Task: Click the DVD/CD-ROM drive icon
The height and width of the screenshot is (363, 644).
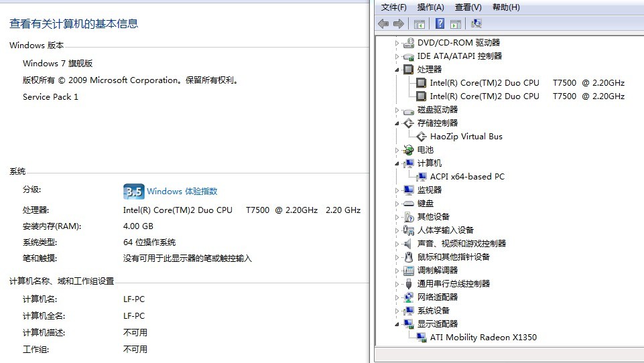Action: point(408,43)
